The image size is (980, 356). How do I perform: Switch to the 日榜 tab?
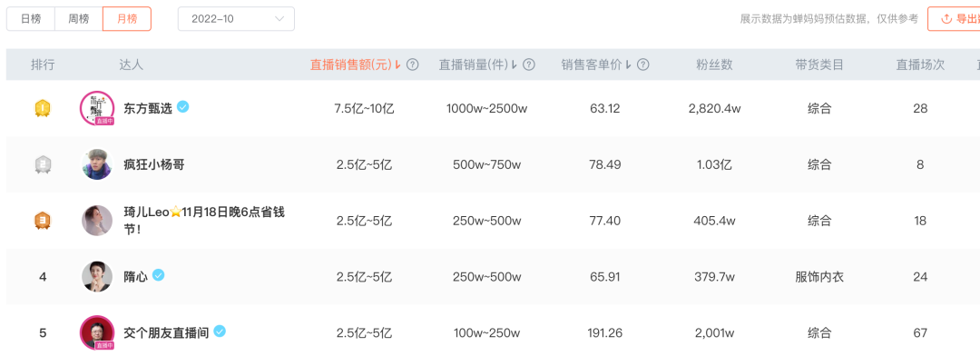[x=31, y=19]
